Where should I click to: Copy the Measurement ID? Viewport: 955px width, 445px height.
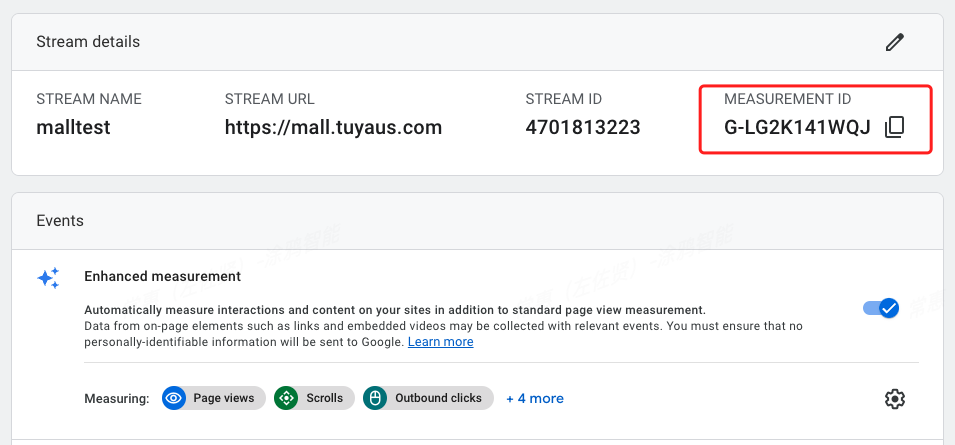tap(894, 127)
